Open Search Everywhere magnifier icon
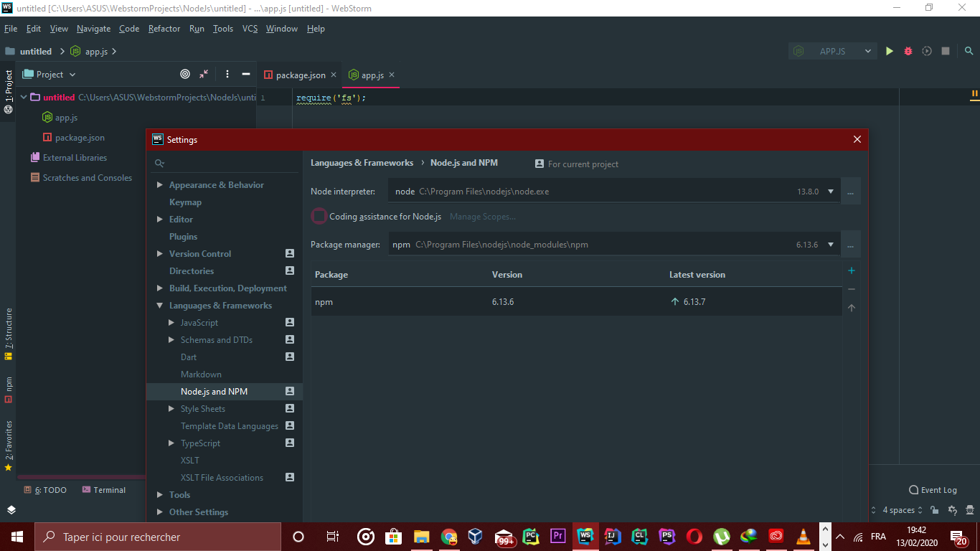This screenshot has height=551, width=980. point(969,51)
